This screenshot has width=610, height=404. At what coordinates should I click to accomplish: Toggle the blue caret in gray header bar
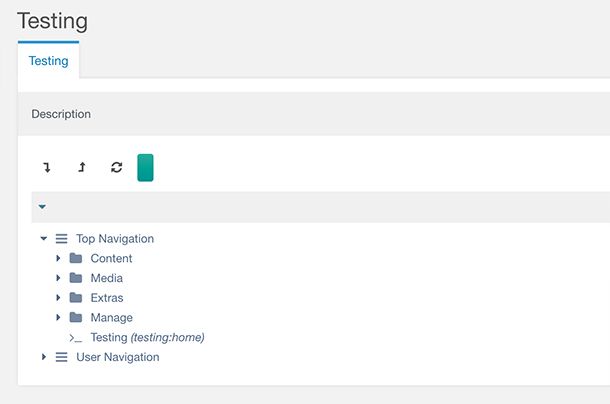click(42, 207)
